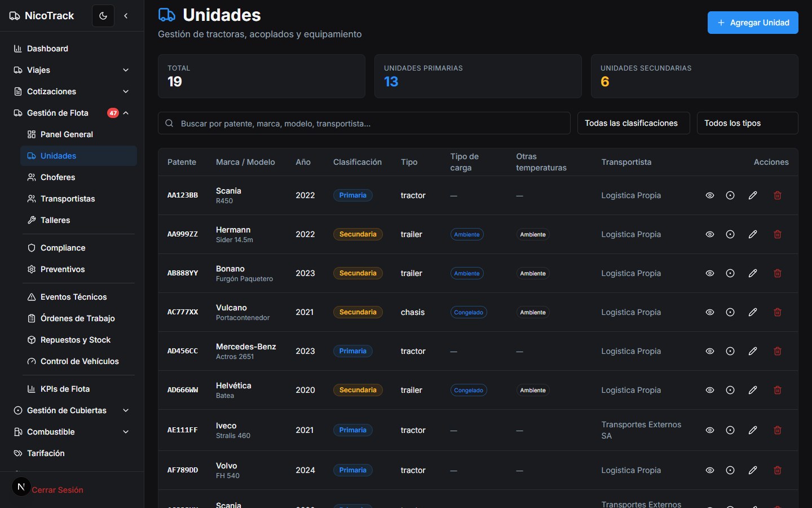Click the Agregar Unidad button
Screen dimensions: 812x508
[x=753, y=23]
